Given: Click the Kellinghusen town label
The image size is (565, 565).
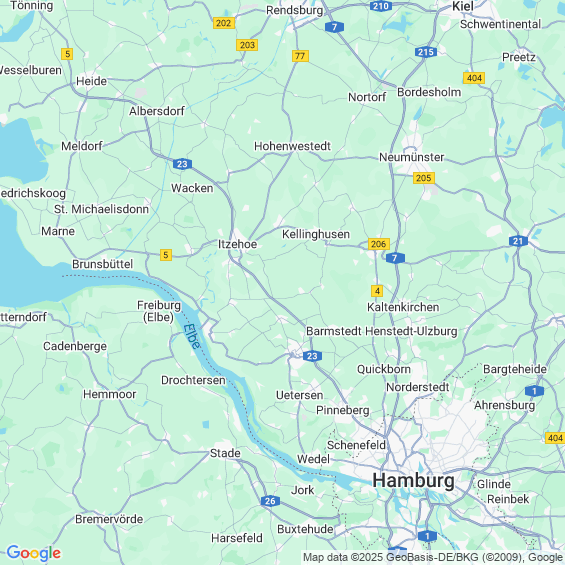Looking at the screenshot, I should (x=316, y=234).
